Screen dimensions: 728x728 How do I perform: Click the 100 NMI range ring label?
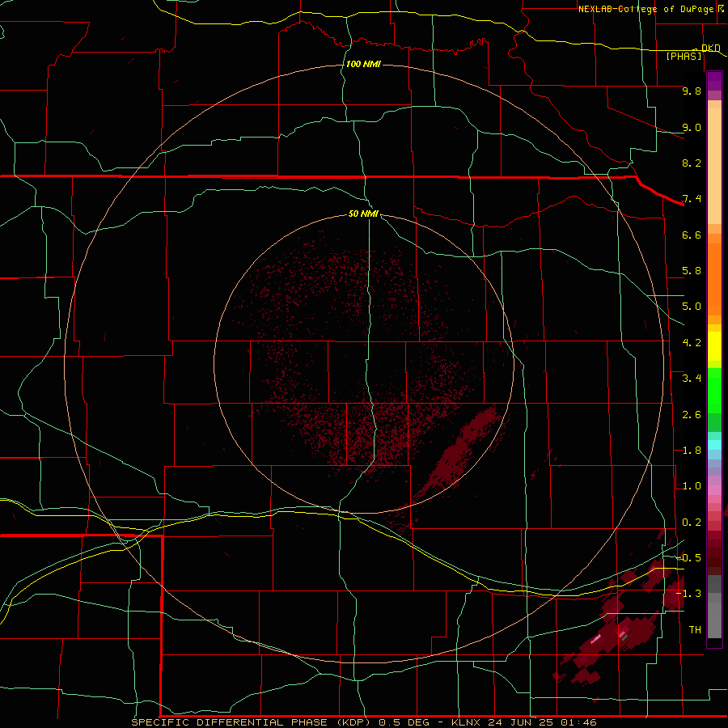coord(363,64)
